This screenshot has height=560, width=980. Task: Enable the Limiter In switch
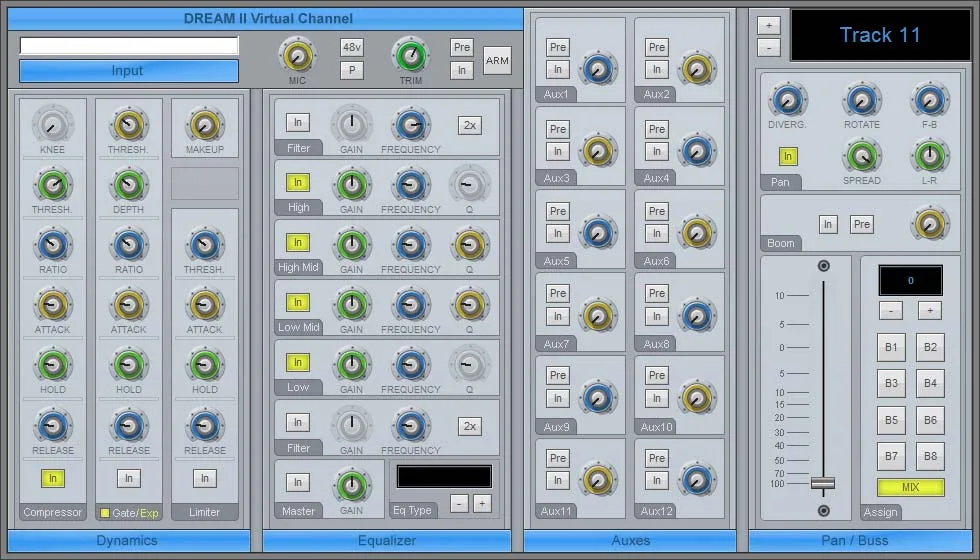204,478
